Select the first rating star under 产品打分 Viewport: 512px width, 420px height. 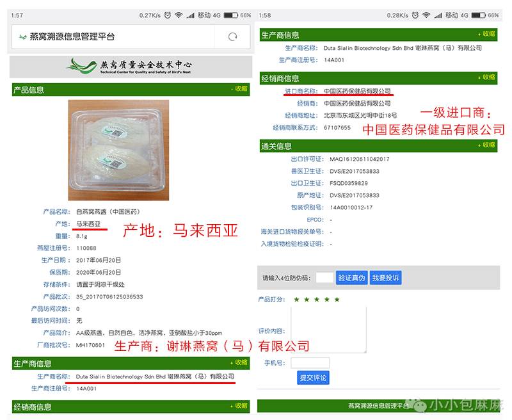click(296, 300)
